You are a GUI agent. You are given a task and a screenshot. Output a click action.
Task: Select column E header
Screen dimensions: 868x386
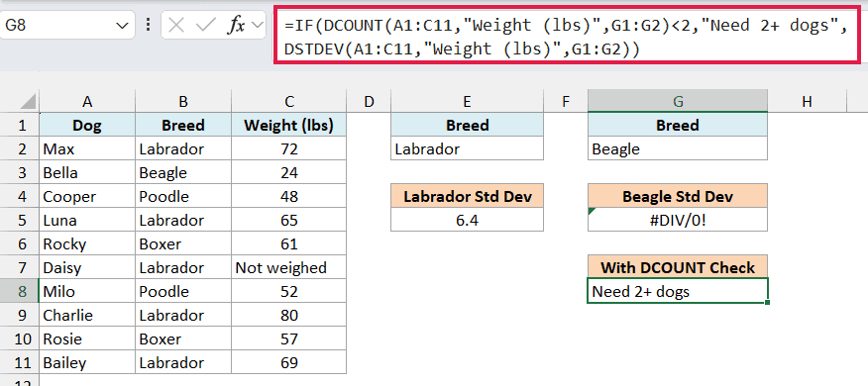click(468, 101)
